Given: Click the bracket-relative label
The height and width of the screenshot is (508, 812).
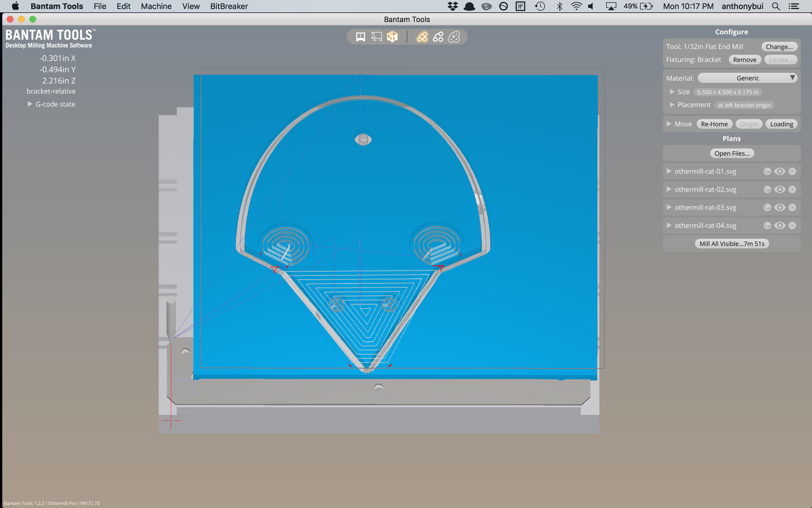Looking at the screenshot, I should pyautogui.click(x=51, y=91).
